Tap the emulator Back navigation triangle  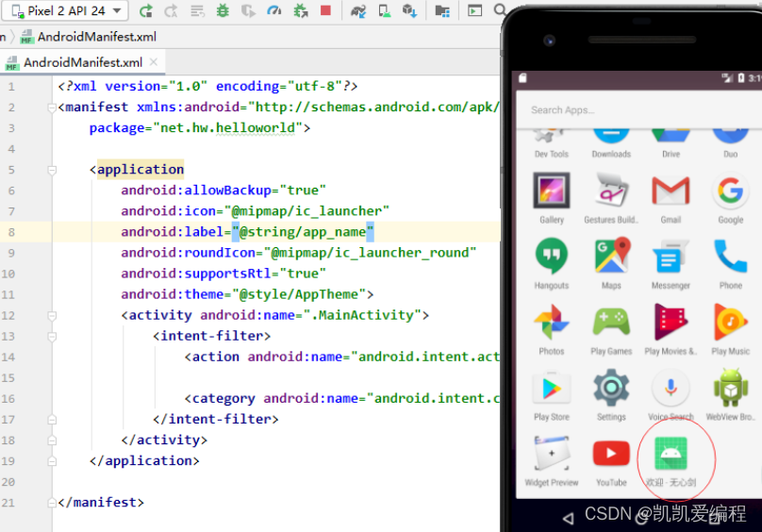(568, 519)
